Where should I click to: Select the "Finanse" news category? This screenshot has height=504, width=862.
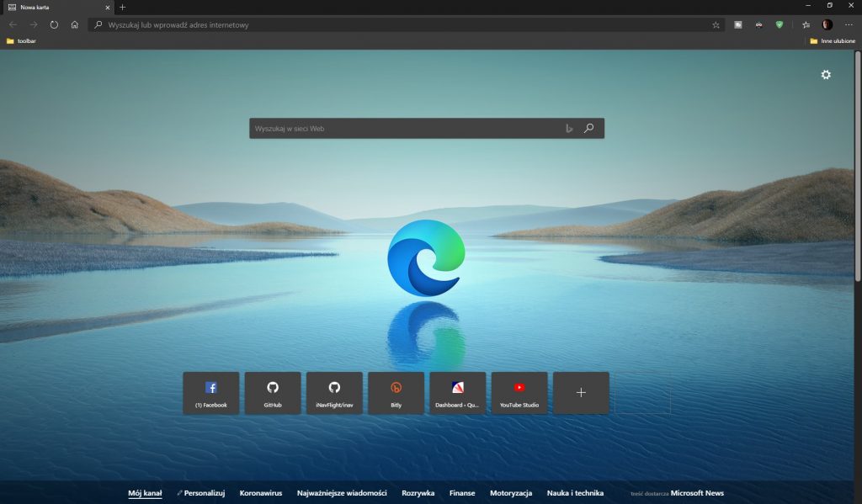point(462,493)
